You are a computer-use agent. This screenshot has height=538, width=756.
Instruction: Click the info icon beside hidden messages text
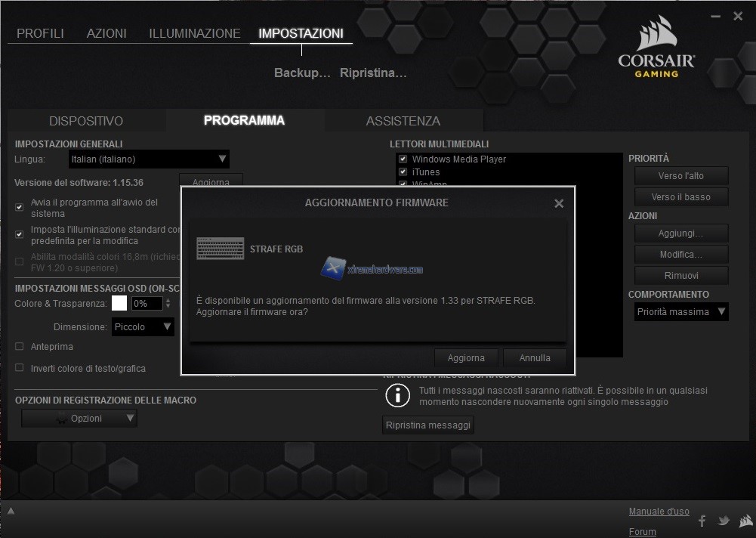click(x=397, y=395)
